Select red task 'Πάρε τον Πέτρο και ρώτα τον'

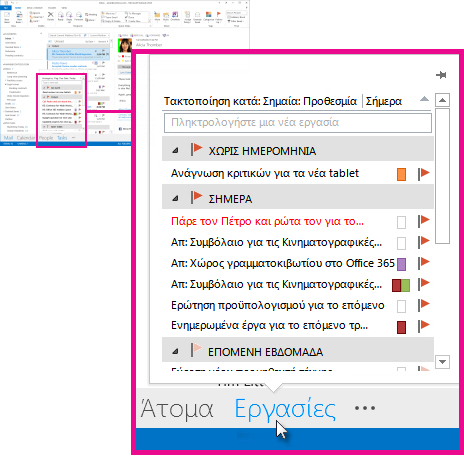267,221
